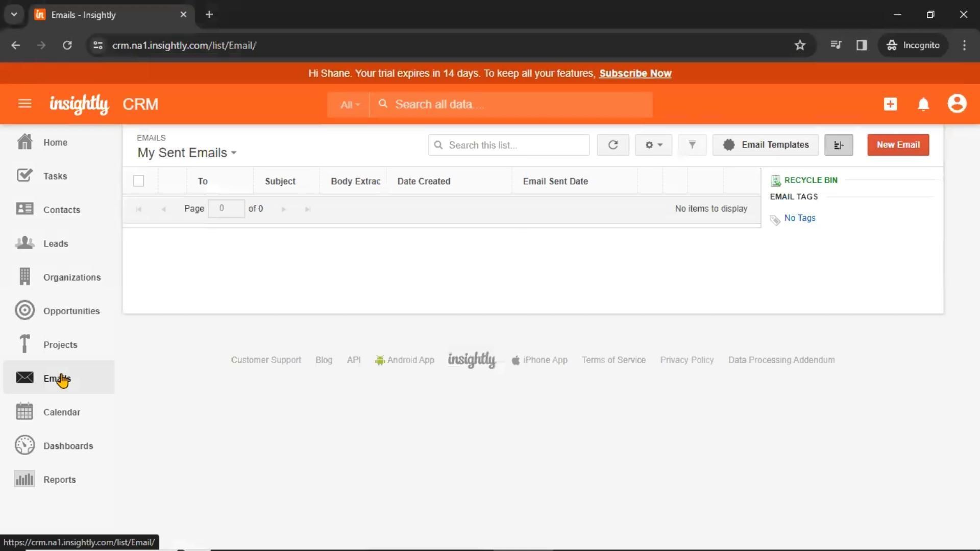The width and height of the screenshot is (980, 551).
Task: Tick the select all emails checkbox
Action: [138, 181]
